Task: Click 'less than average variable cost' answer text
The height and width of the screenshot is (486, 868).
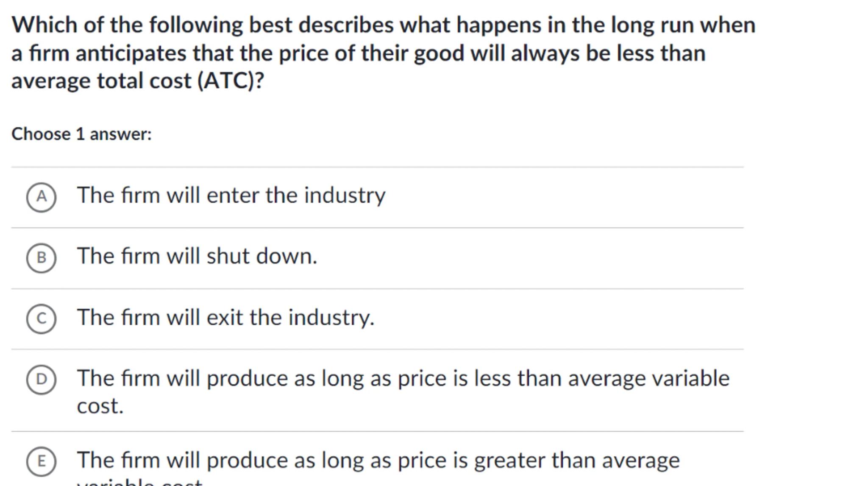Action: tap(403, 378)
